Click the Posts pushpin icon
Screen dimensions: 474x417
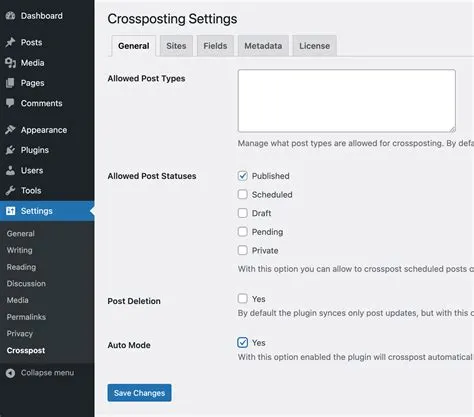click(10, 42)
